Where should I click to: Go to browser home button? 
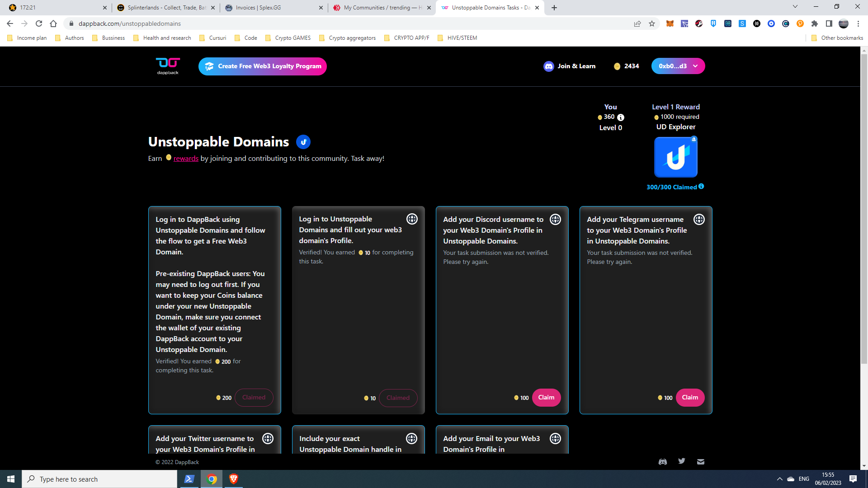click(x=53, y=23)
